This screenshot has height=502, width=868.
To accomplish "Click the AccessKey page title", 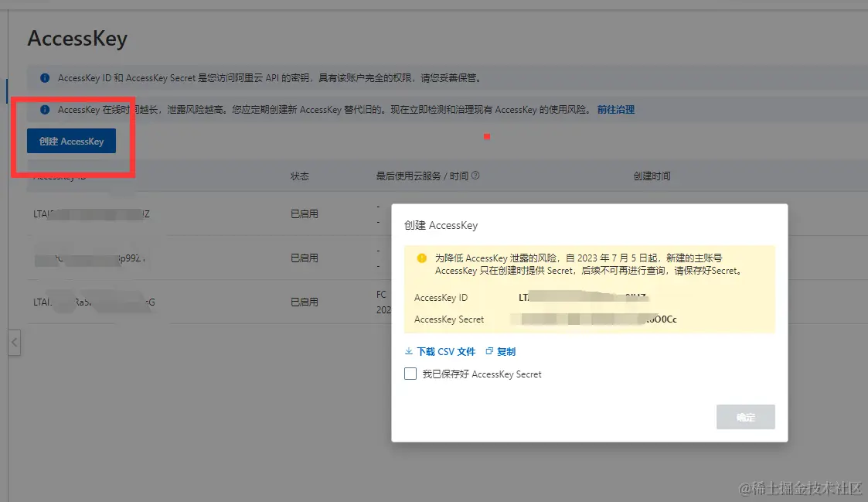I will [x=77, y=39].
